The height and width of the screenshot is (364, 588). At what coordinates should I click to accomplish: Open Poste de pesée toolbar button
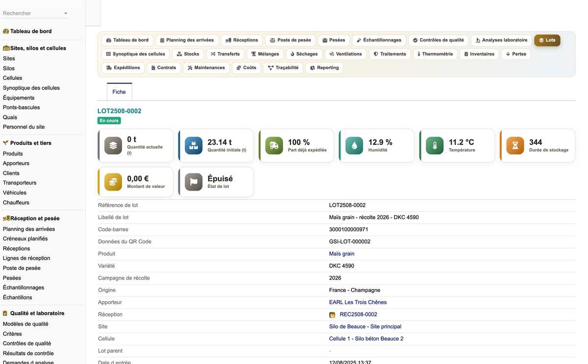291,40
